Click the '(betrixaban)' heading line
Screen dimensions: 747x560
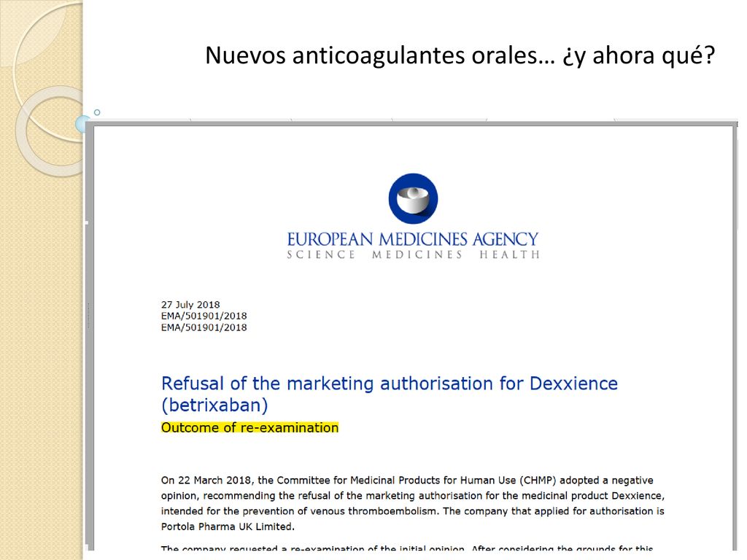pyautogui.click(x=214, y=405)
